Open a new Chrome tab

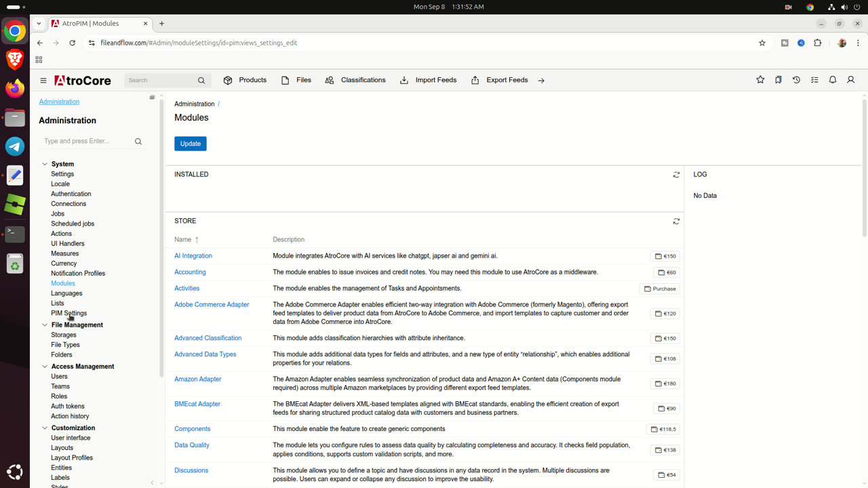tap(161, 23)
